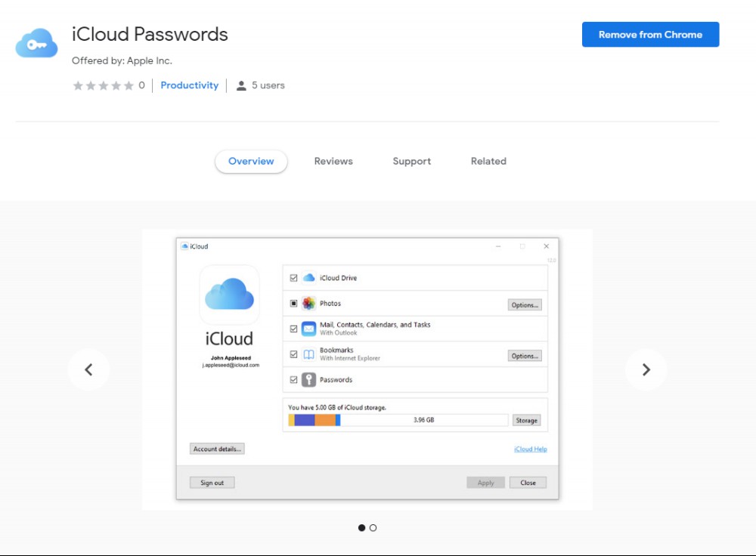Click the Mail envelope icon
Image resolution: width=756 pixels, height=556 pixels.
(x=308, y=329)
